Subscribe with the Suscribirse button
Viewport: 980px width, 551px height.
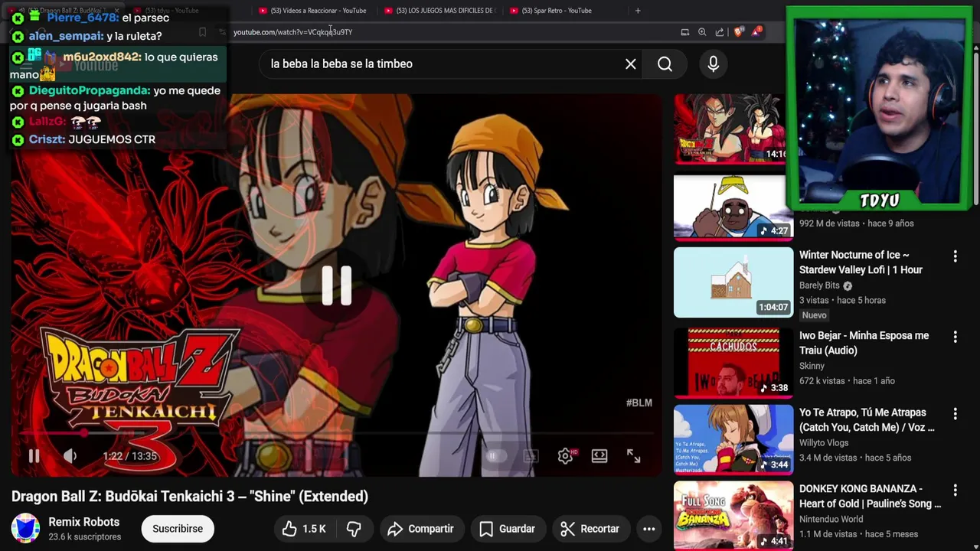178,529
